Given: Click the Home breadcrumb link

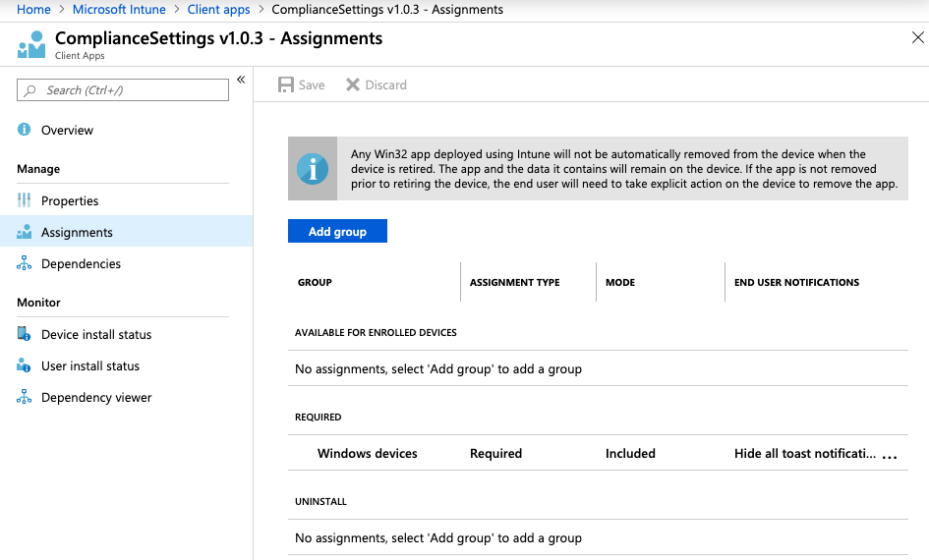Looking at the screenshot, I should coord(33,10).
